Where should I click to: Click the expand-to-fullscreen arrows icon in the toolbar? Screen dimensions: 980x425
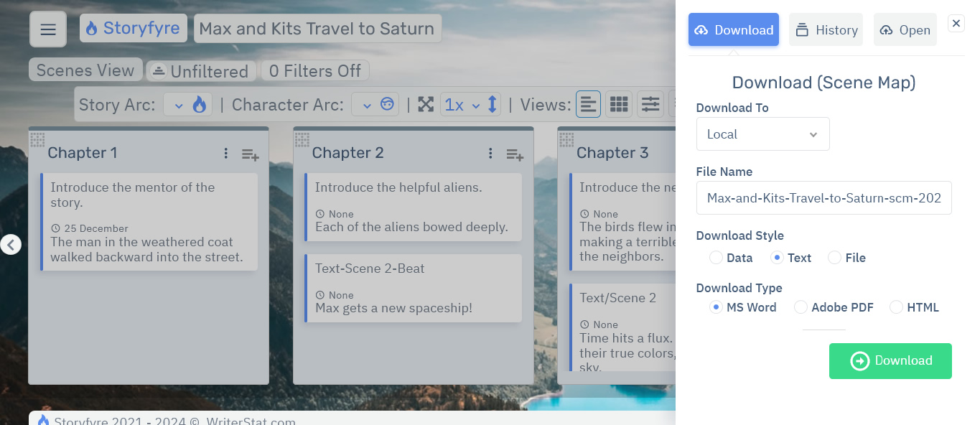(426, 104)
